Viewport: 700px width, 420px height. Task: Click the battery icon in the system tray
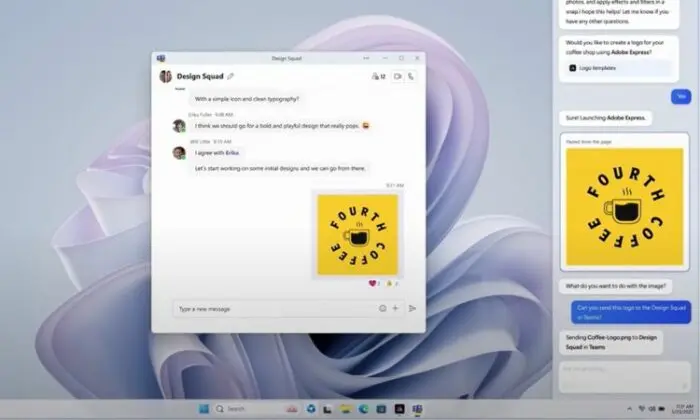[x=662, y=409]
